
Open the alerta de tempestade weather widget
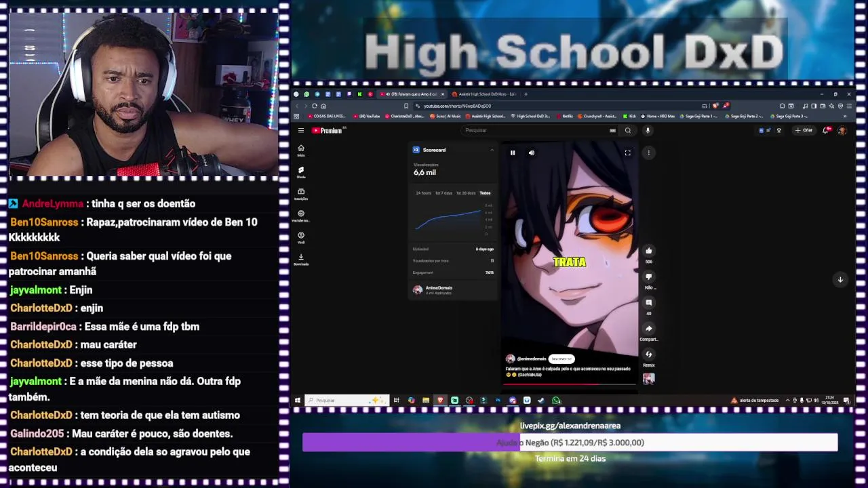click(755, 400)
